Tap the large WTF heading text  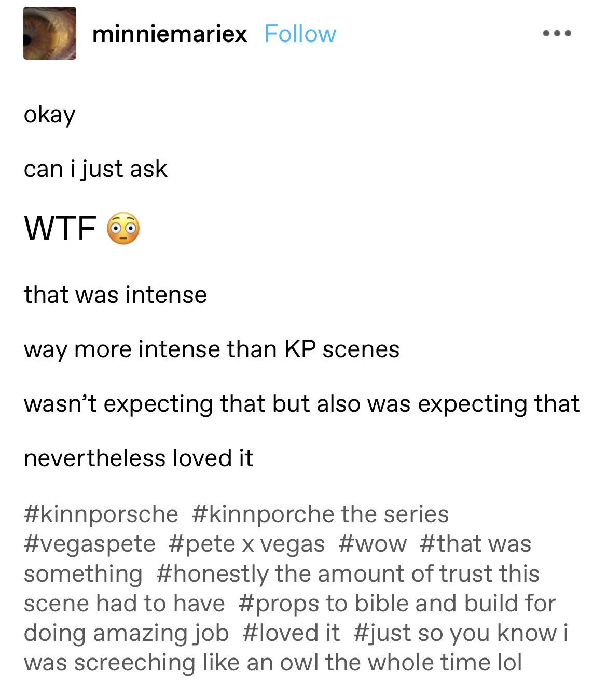(x=60, y=228)
